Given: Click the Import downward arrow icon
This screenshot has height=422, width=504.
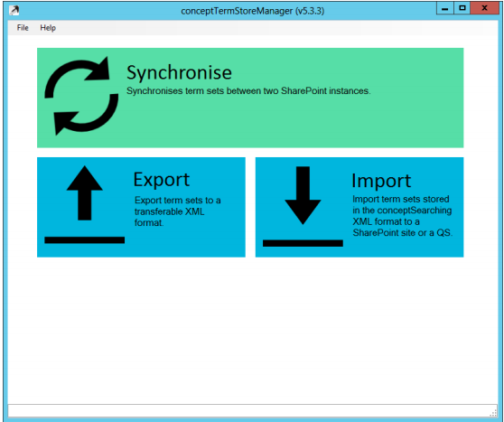Looking at the screenshot, I should click(x=303, y=195).
